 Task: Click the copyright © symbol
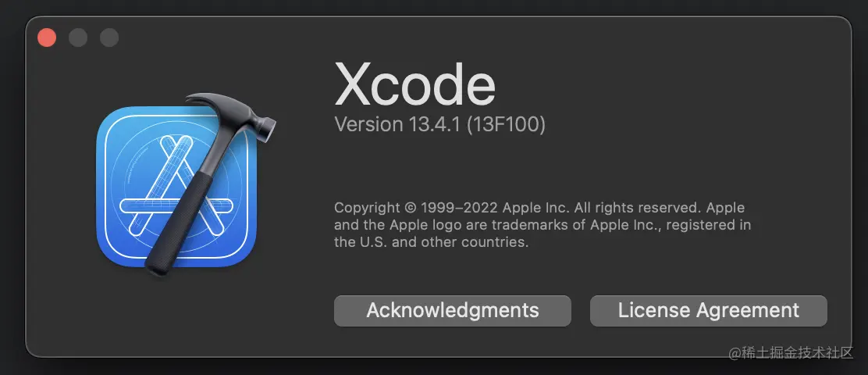click(411, 209)
